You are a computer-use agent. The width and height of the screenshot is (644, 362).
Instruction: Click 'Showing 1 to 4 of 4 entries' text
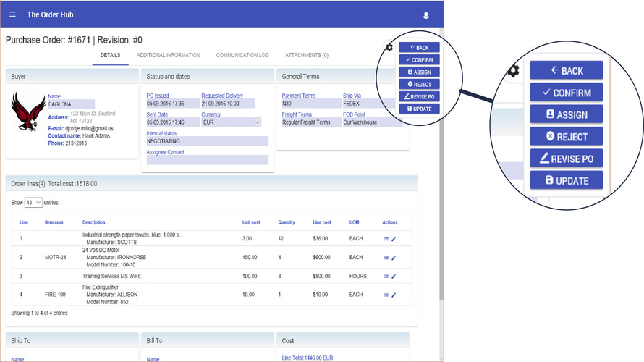coord(39,313)
